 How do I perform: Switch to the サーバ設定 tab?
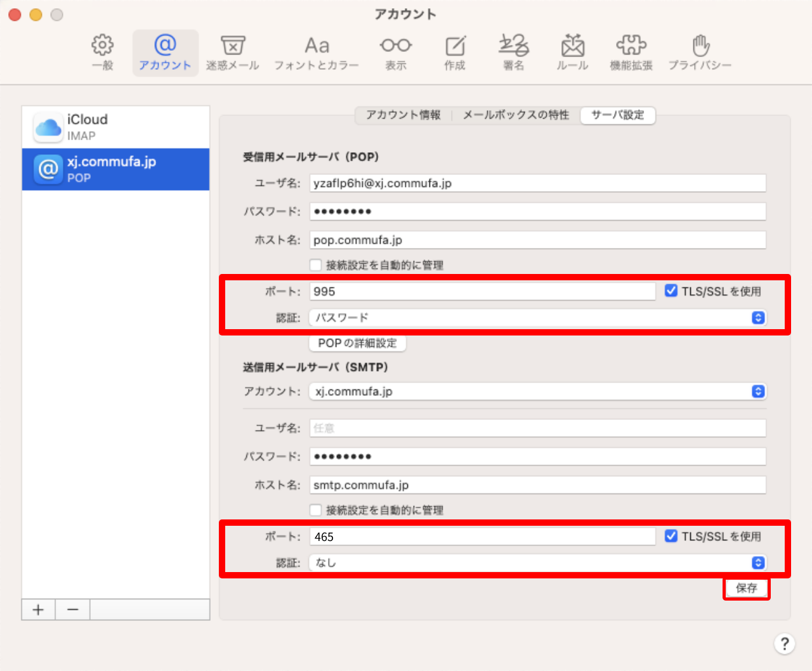click(x=618, y=115)
